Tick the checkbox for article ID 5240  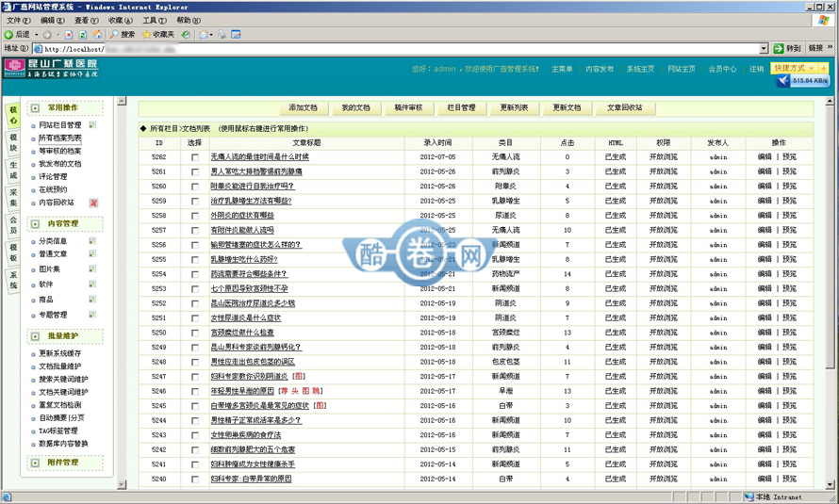195,480
